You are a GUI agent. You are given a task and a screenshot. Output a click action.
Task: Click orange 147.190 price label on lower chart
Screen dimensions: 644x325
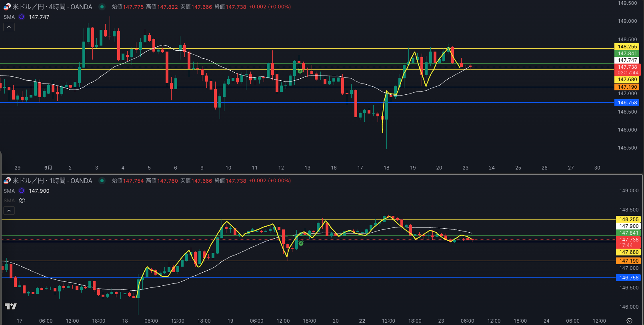(x=629, y=261)
